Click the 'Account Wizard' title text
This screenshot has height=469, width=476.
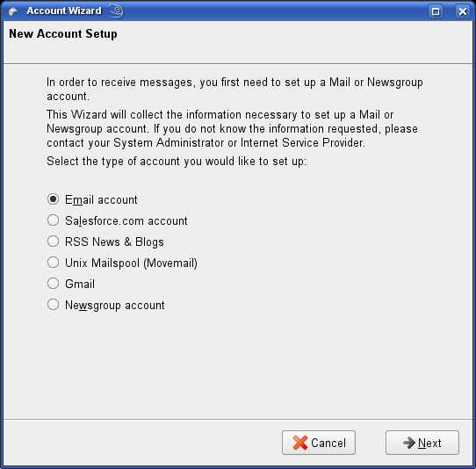tap(64, 11)
